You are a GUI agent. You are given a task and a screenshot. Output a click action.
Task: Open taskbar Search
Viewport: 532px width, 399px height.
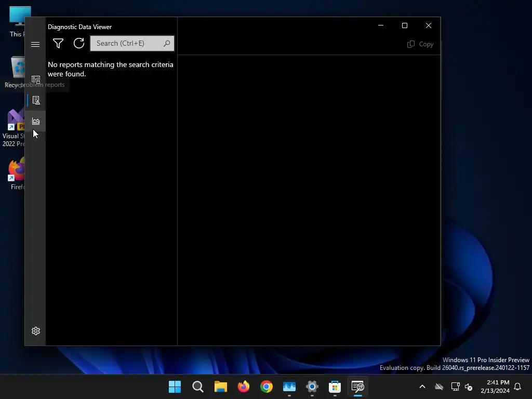click(198, 387)
